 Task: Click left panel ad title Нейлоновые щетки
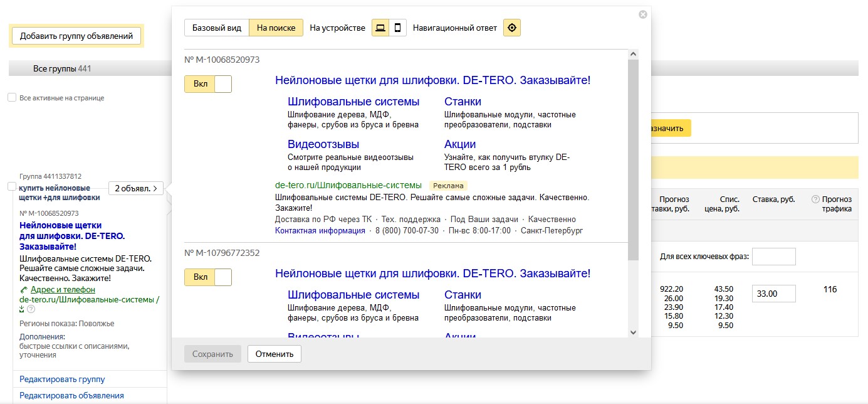[x=72, y=236]
